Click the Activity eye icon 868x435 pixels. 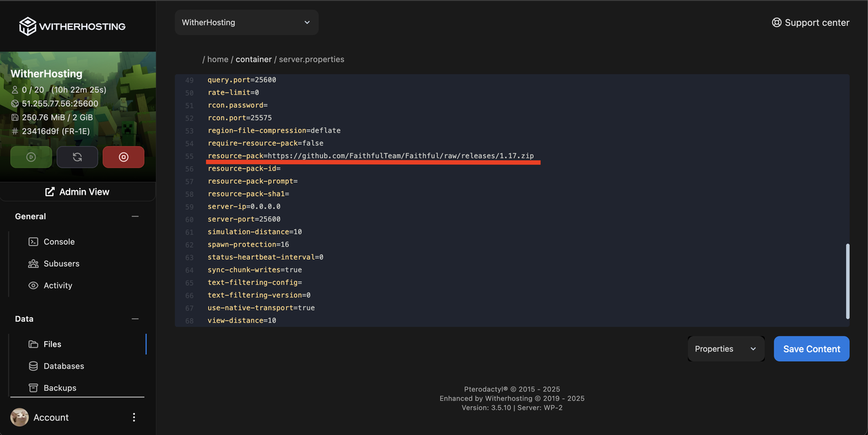33,286
